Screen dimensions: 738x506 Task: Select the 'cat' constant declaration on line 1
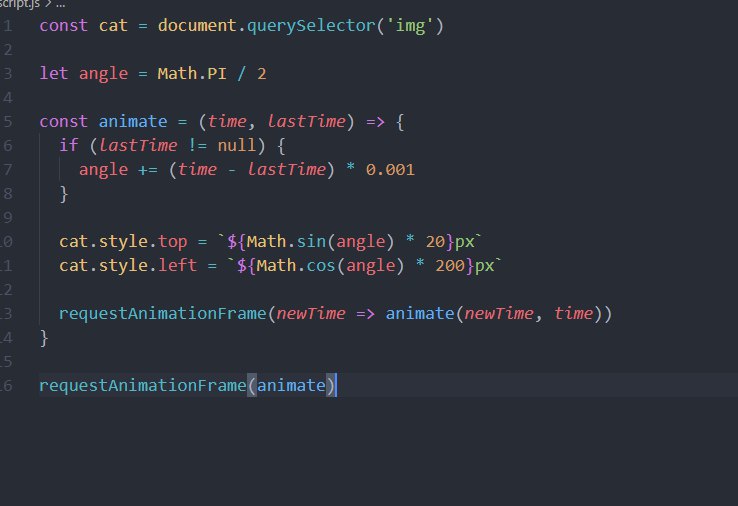pyautogui.click(x=113, y=25)
